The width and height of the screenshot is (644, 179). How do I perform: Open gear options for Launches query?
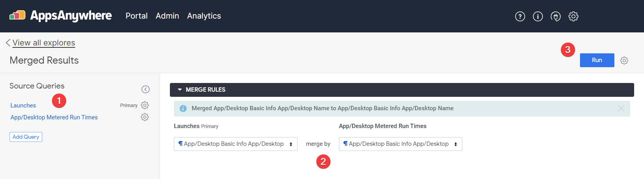point(145,105)
